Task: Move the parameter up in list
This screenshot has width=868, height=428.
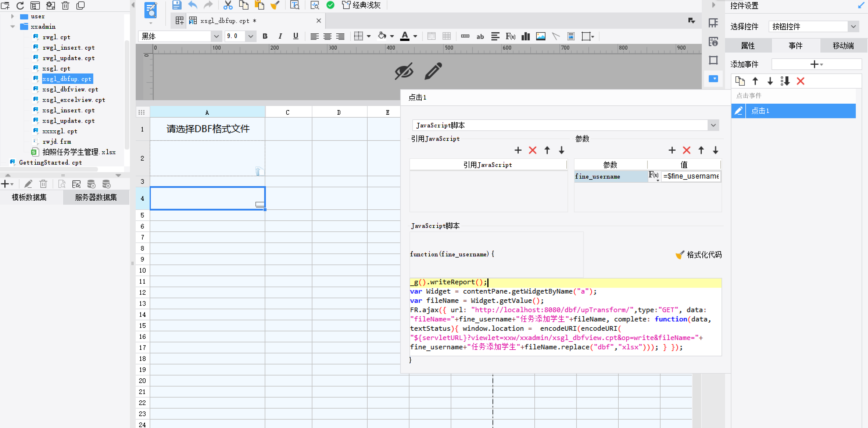Action: point(701,150)
